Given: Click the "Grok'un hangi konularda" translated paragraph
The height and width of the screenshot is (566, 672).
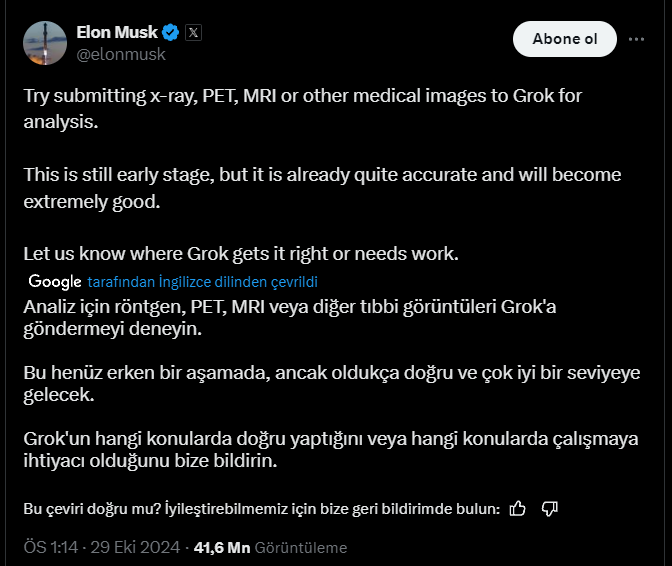Looking at the screenshot, I should [x=330, y=451].
